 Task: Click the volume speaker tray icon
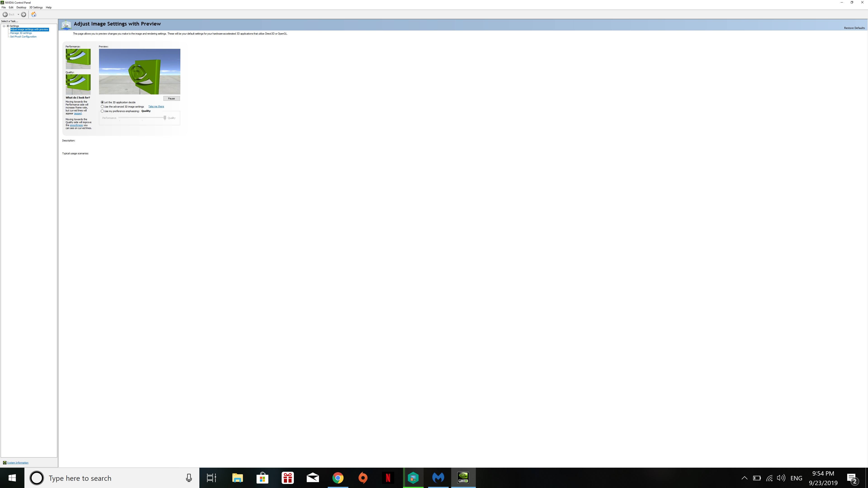point(781,478)
